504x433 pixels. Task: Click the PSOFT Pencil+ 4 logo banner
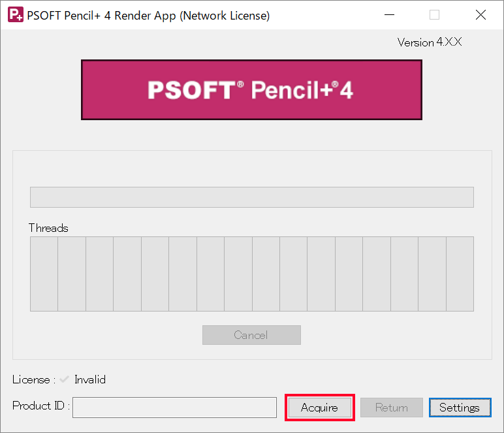tap(251, 89)
